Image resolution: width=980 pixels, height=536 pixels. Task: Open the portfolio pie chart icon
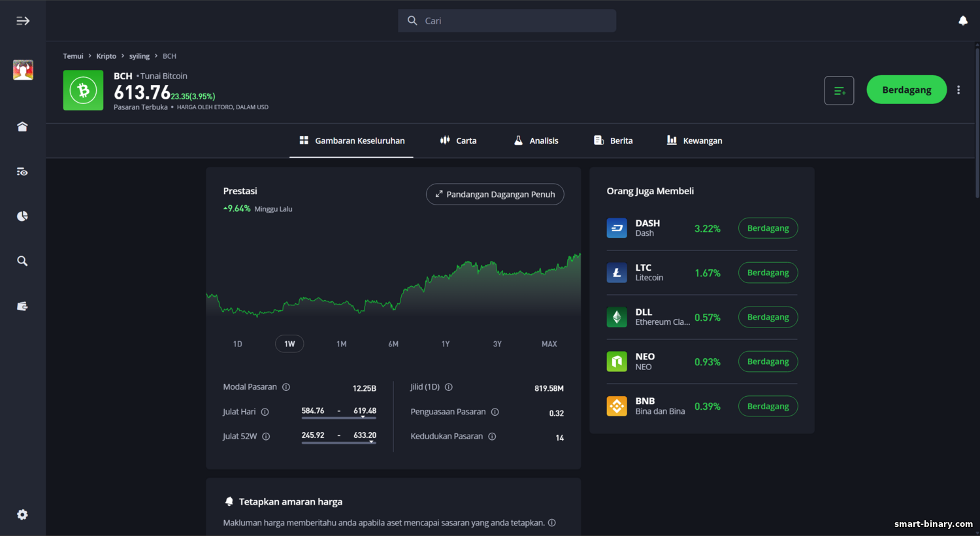tap(22, 216)
